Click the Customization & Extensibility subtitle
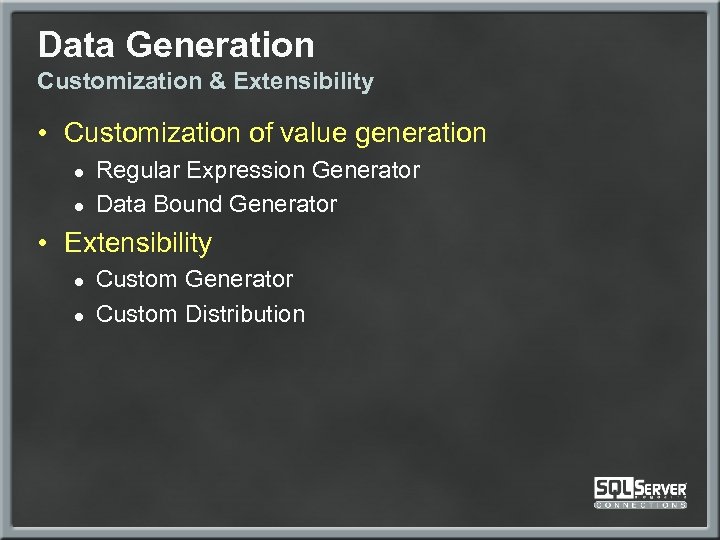Screen dimensions: 720x540 coord(205,82)
